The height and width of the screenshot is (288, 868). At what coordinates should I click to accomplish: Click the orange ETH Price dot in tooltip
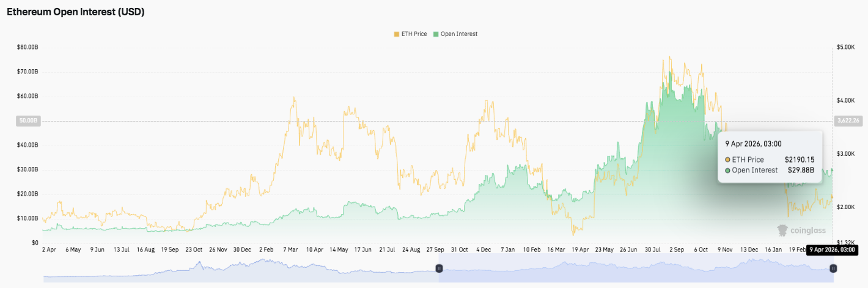click(727, 160)
